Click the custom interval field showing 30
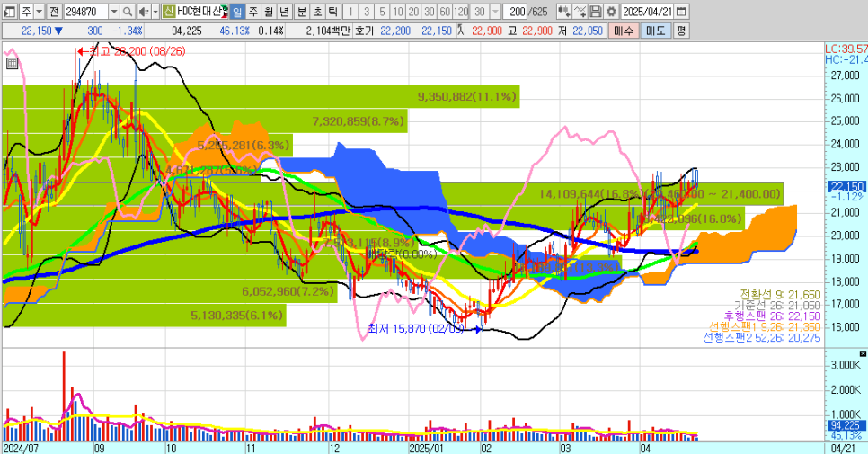The width and height of the screenshot is (868, 454). [480, 11]
